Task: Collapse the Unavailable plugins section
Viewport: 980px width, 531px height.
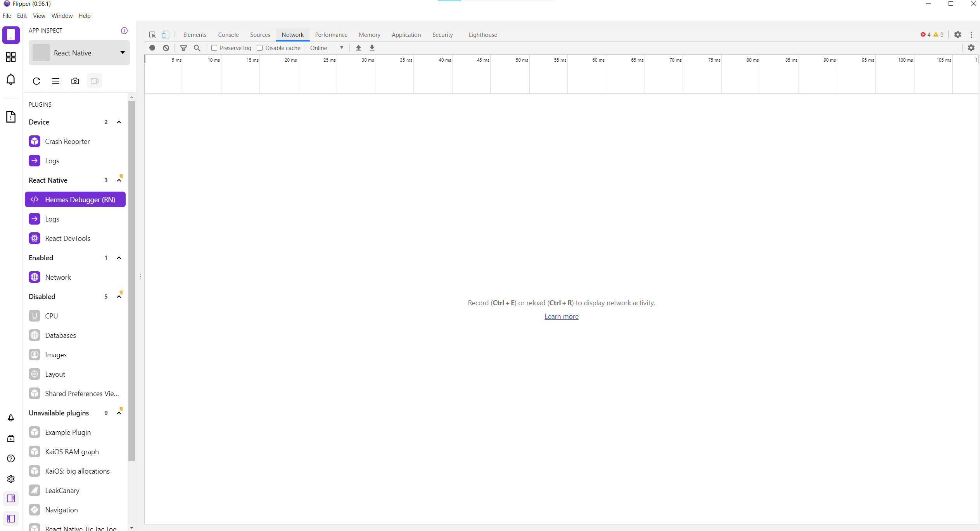Action: point(119,413)
